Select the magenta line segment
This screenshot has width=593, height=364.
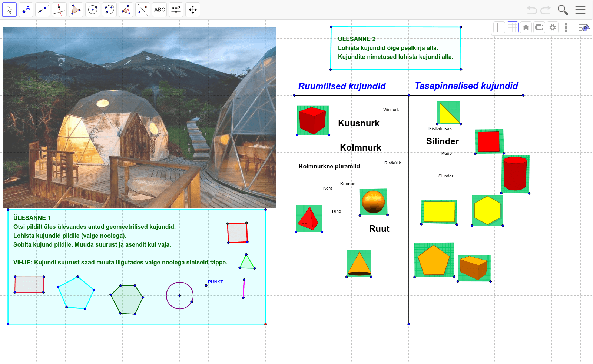coord(244,289)
